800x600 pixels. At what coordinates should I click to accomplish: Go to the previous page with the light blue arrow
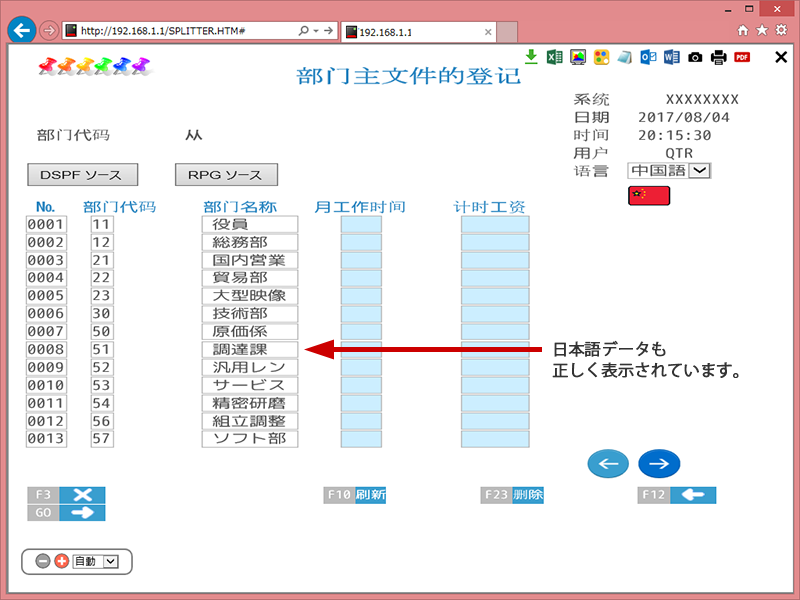coord(608,464)
